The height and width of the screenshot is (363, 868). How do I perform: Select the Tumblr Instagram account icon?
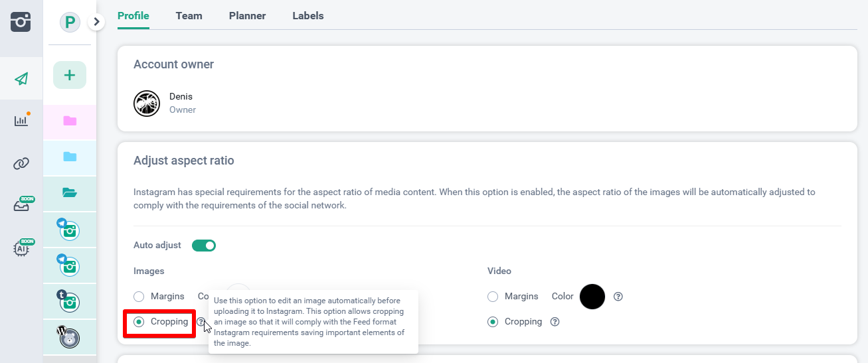coord(70,302)
